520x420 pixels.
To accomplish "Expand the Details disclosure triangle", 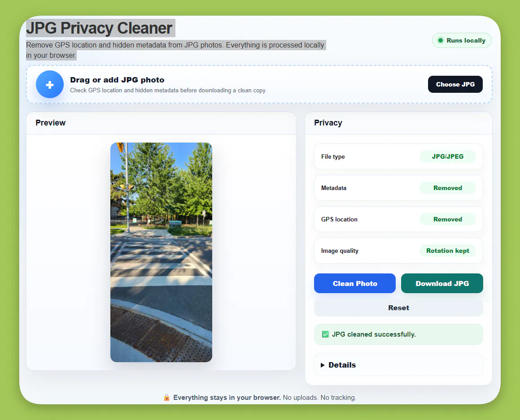I will coord(323,365).
